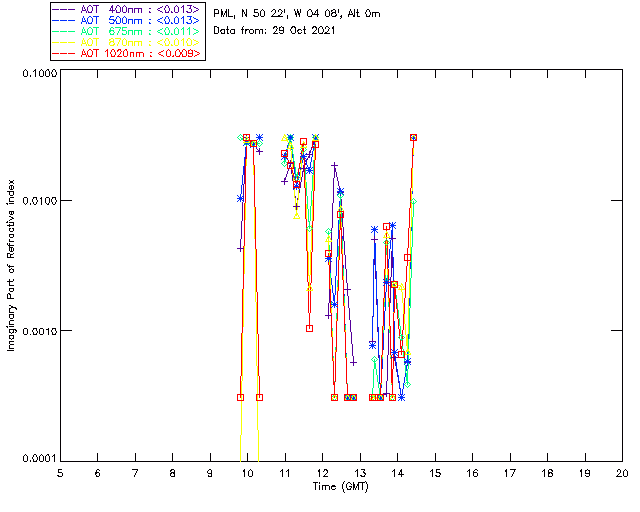The height and width of the screenshot is (512, 640).
Task: Click the x-axis tick label 5
Action: [x=60, y=472]
